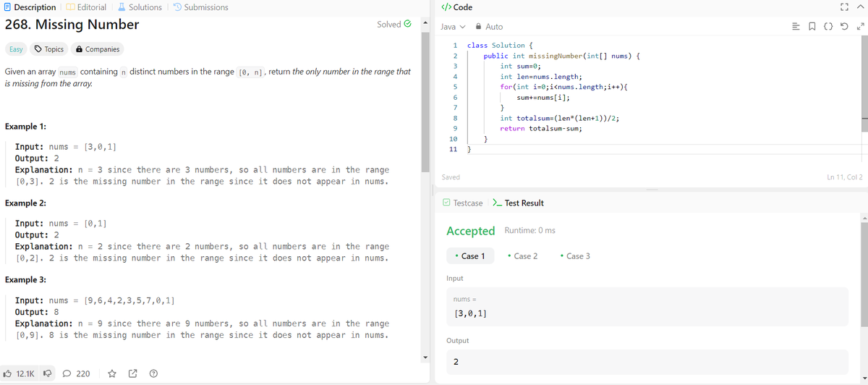Click the Easy difficulty tag
This screenshot has height=385, width=868.
16,49
